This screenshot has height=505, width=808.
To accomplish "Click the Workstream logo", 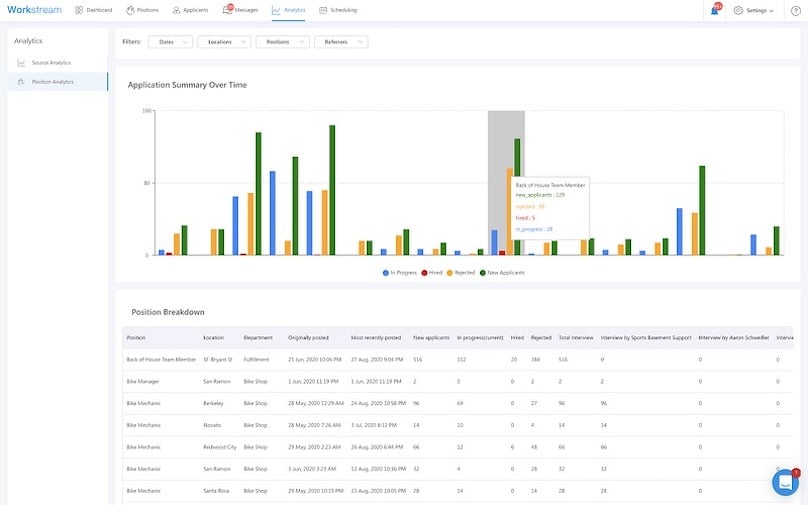I will point(34,10).
